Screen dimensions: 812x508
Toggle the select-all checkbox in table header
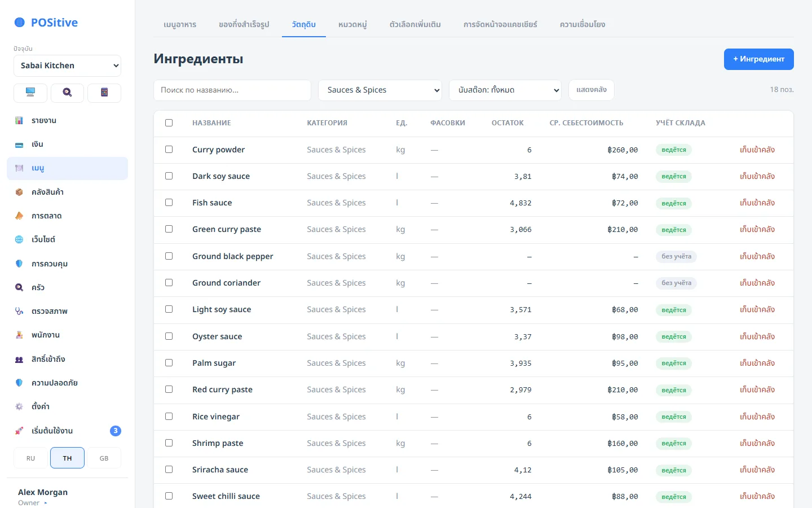click(169, 122)
